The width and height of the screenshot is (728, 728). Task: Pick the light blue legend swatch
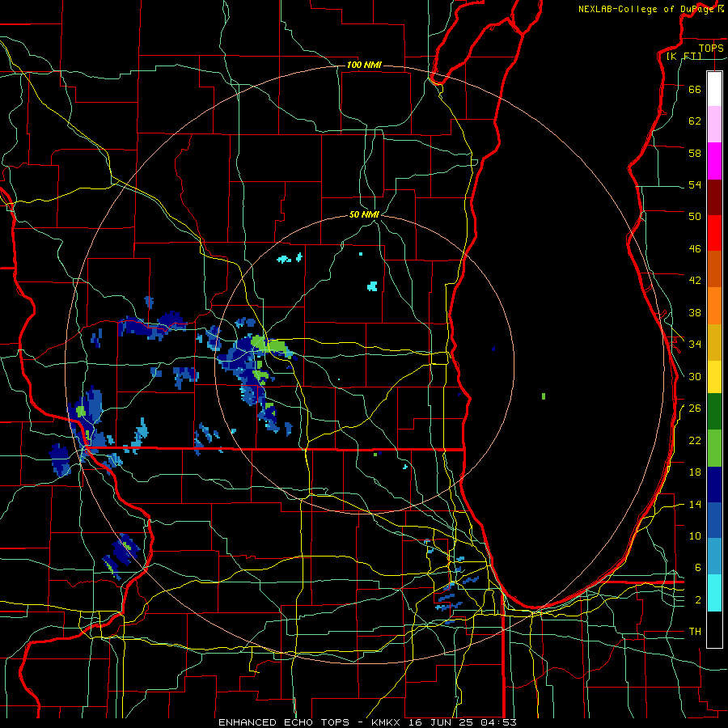tap(714, 557)
